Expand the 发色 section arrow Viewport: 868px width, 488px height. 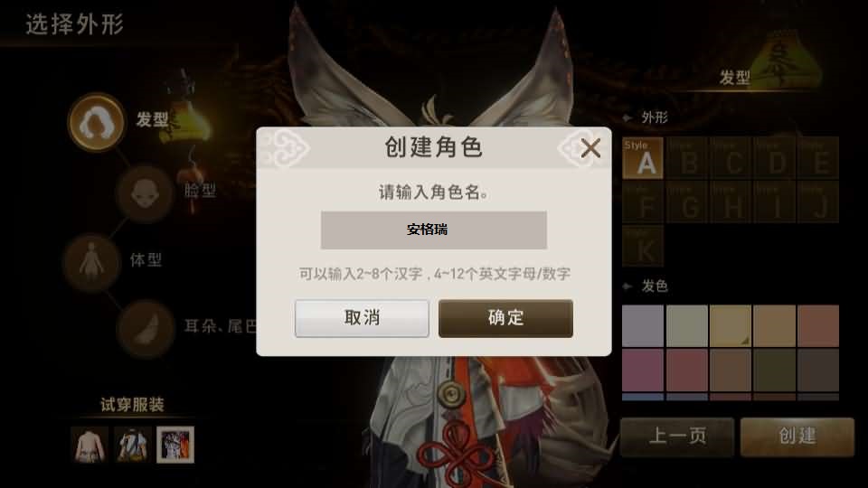[627, 286]
